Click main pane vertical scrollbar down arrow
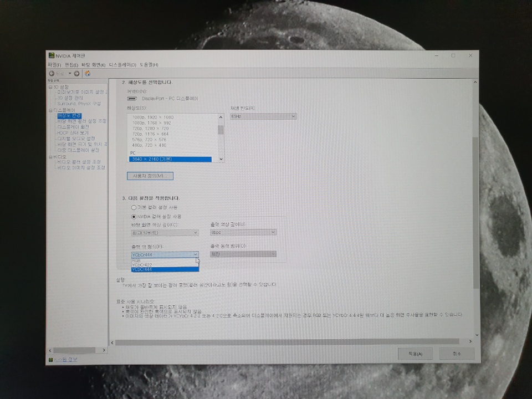 (477, 335)
